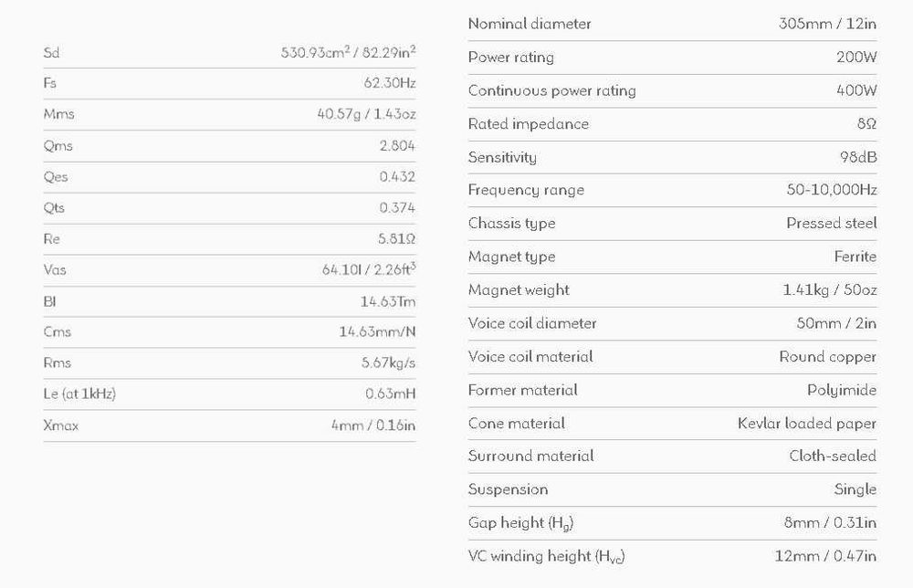913x588 pixels.
Task: Click the Magnet type Ferrite value
Action: pos(855,257)
